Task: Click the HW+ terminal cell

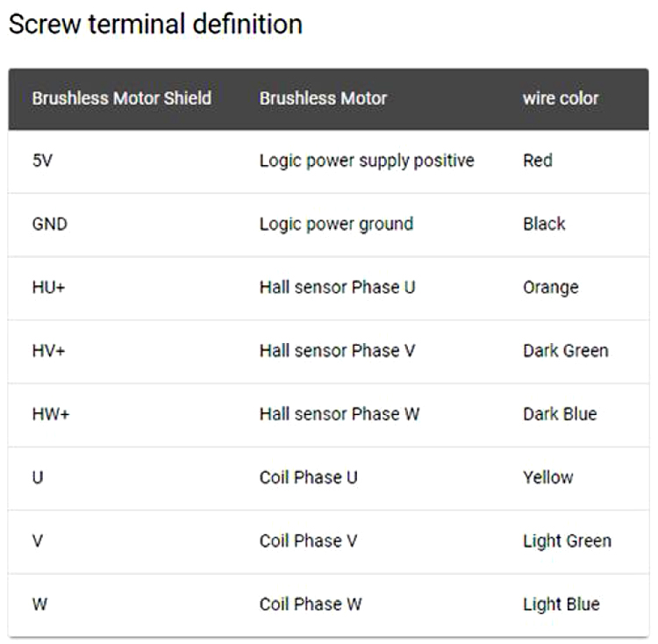Action: coord(50,414)
